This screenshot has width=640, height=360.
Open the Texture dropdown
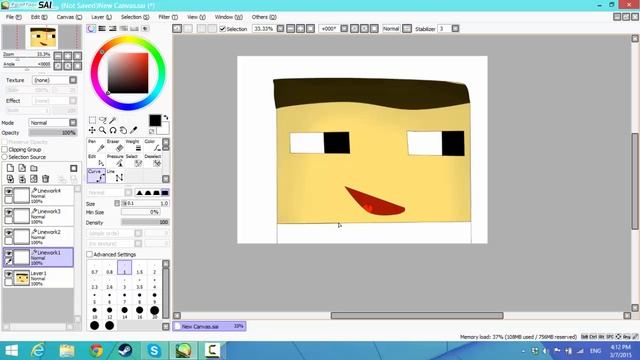73,80
